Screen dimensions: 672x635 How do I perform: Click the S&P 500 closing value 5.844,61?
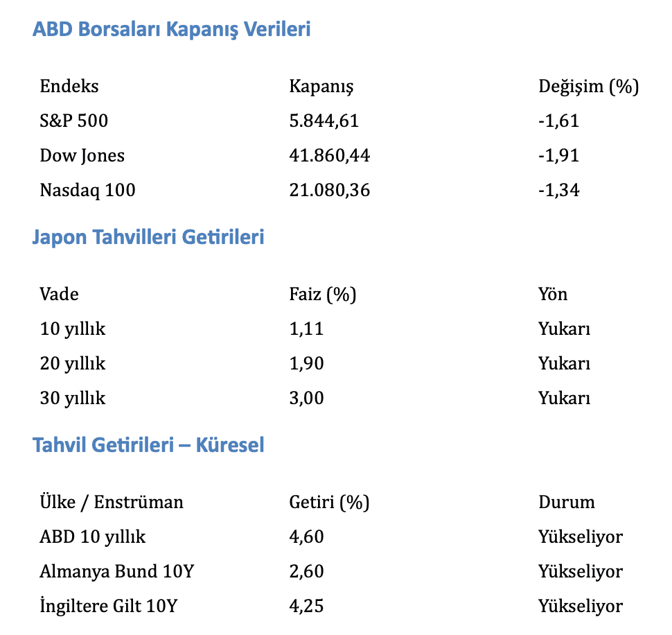click(324, 121)
